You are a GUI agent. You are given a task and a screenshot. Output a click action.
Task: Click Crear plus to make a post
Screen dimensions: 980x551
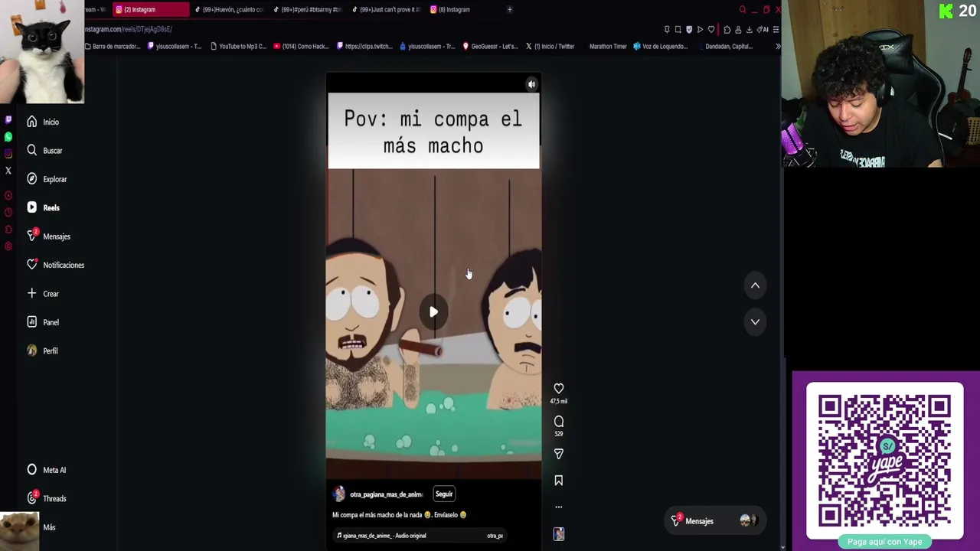(43, 294)
